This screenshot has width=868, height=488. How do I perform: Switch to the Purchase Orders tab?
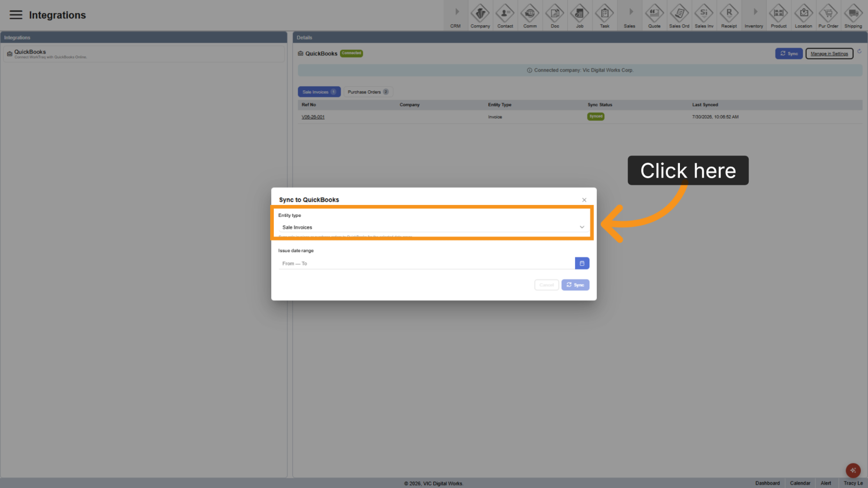tap(368, 92)
